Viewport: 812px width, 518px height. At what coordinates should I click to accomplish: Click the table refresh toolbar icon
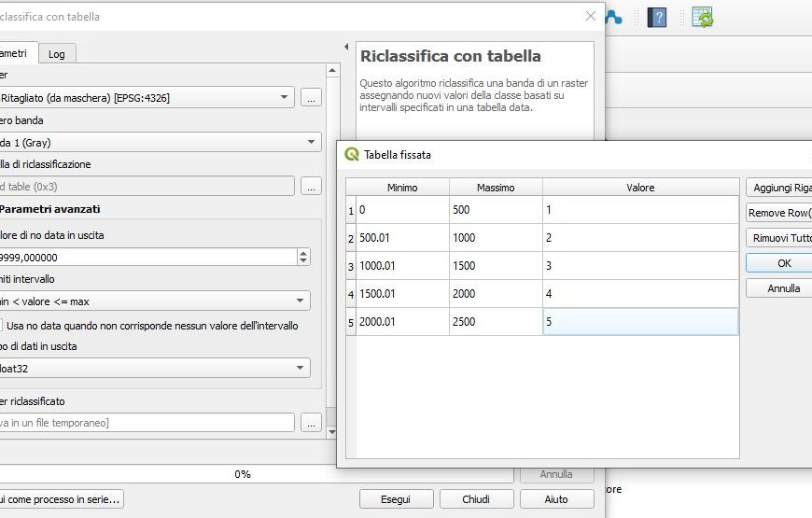[702, 17]
